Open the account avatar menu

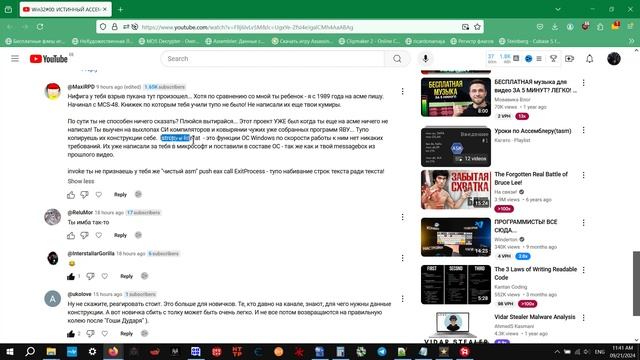click(x=613, y=59)
